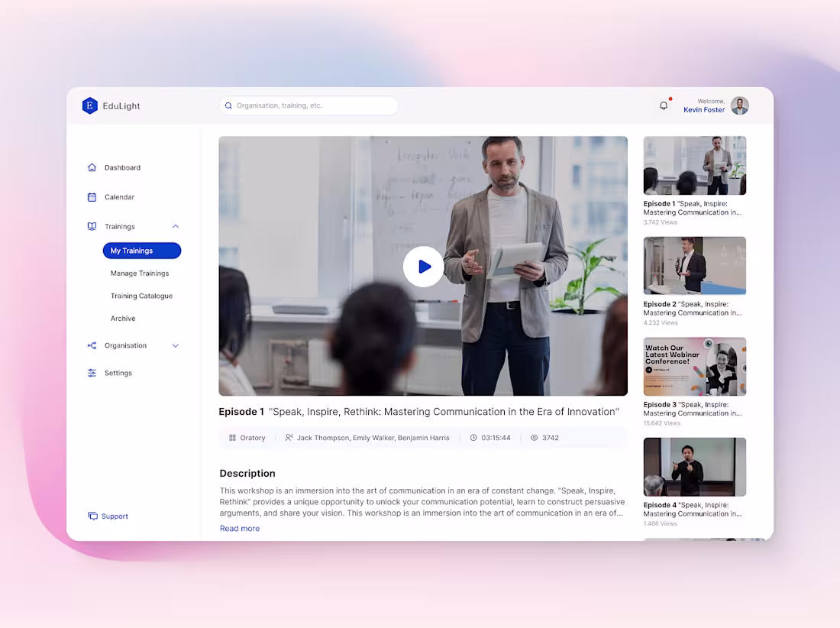This screenshot has width=840, height=628.
Task: Click Episode 3 title in playlist
Action: (x=692, y=409)
